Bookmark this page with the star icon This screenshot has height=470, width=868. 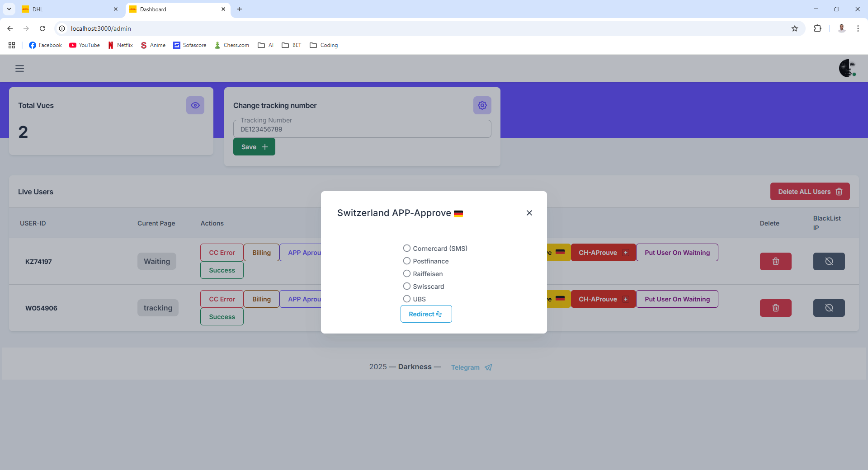pos(795,28)
